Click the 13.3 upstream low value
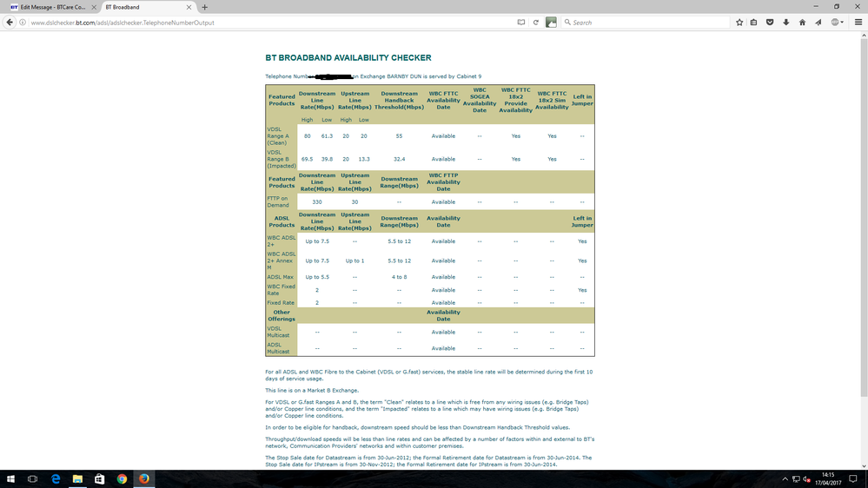Viewport: 868px width, 488px height. tap(364, 160)
